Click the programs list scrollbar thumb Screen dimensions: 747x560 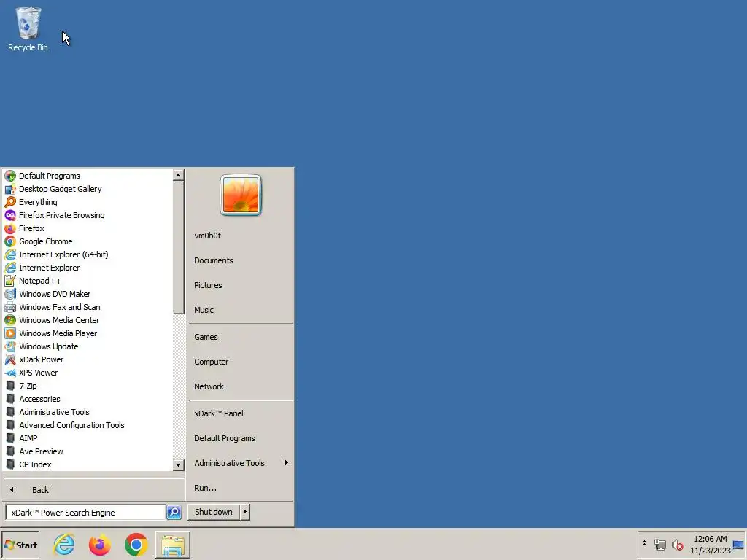coord(178,248)
